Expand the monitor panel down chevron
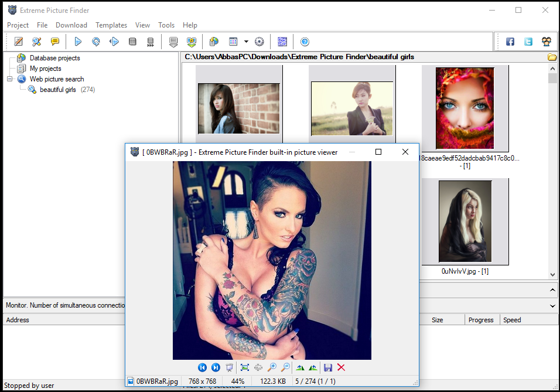 click(552, 306)
